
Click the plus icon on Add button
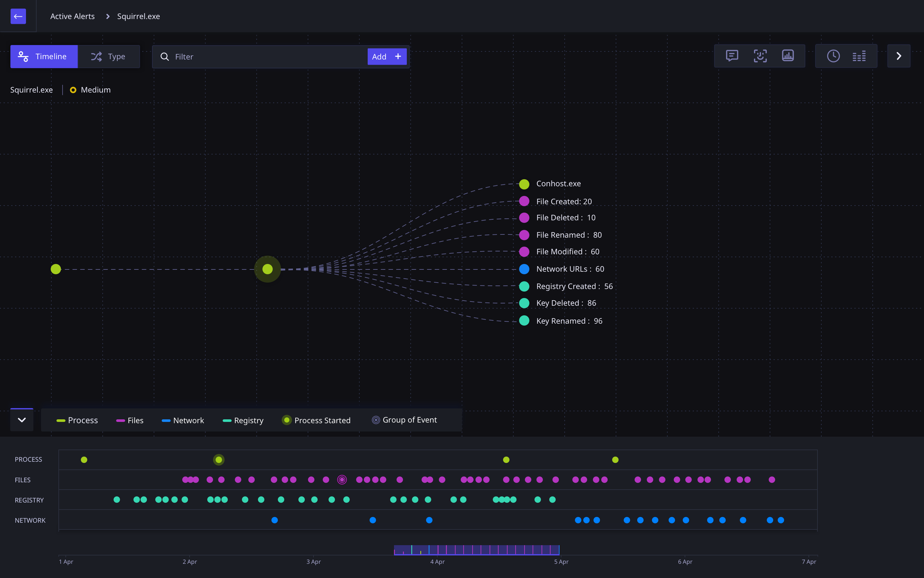click(398, 57)
